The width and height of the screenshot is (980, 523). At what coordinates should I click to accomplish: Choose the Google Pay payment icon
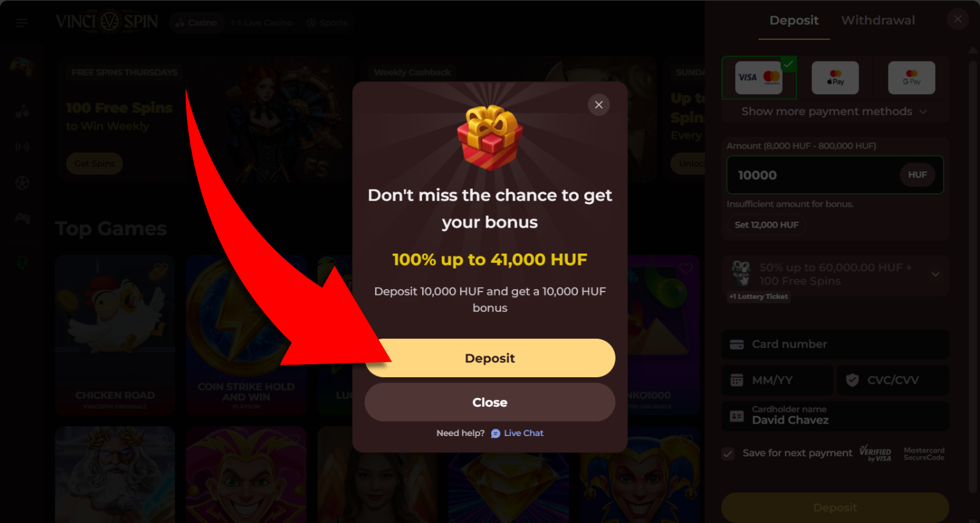click(x=911, y=78)
